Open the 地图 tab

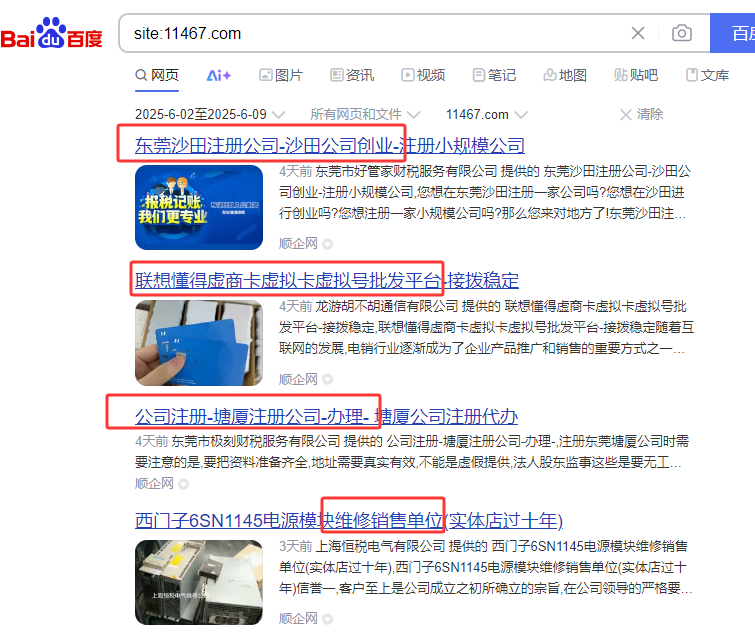tap(565, 75)
